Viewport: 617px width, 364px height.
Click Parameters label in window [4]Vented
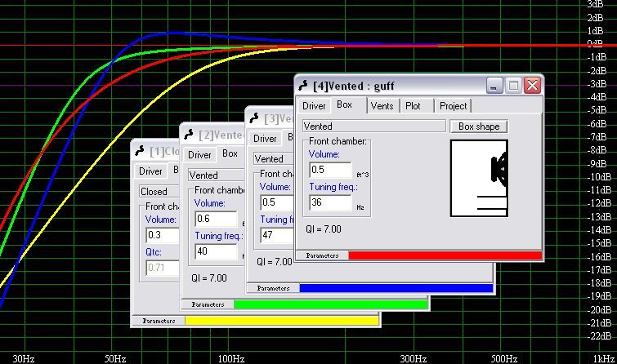[322, 255]
